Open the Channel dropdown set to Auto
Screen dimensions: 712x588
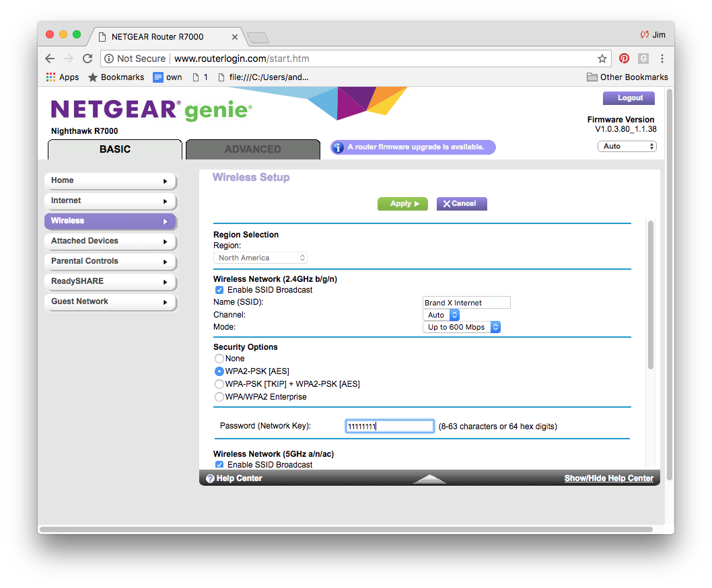tap(441, 315)
